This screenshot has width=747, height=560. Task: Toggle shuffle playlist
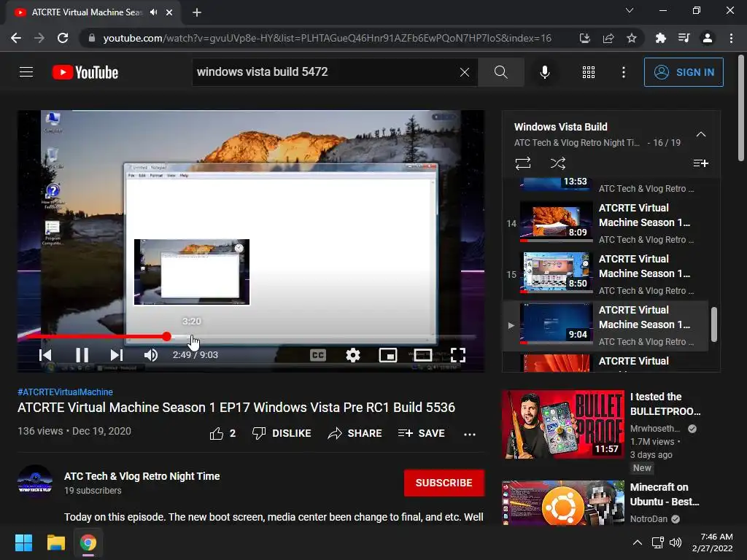[558, 163]
